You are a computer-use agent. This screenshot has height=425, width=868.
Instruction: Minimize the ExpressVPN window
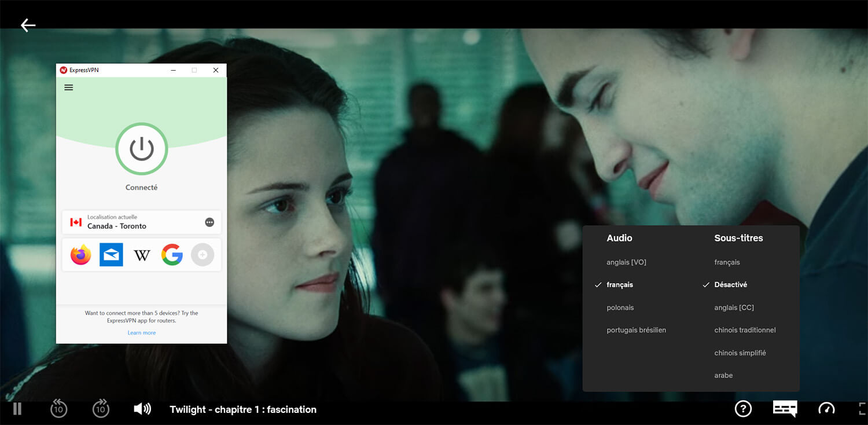click(x=173, y=70)
